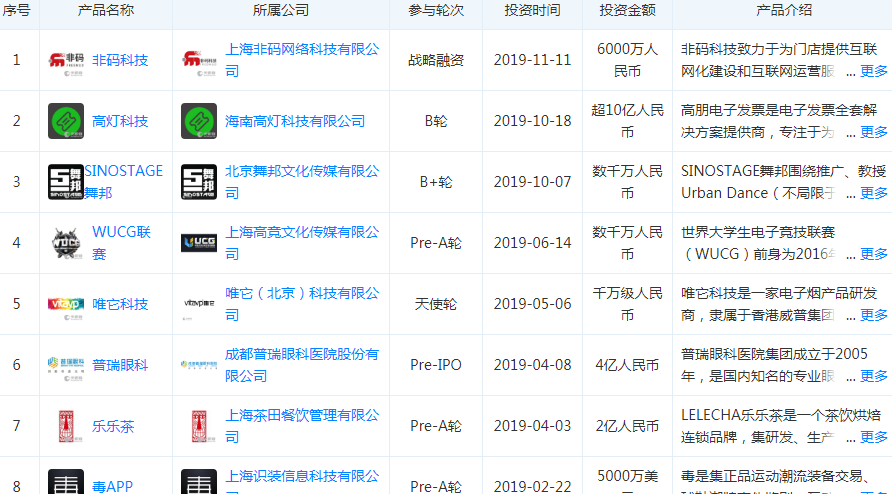This screenshot has height=494, width=892.
Task: Click the date 2019-04-03
Action: point(532,426)
